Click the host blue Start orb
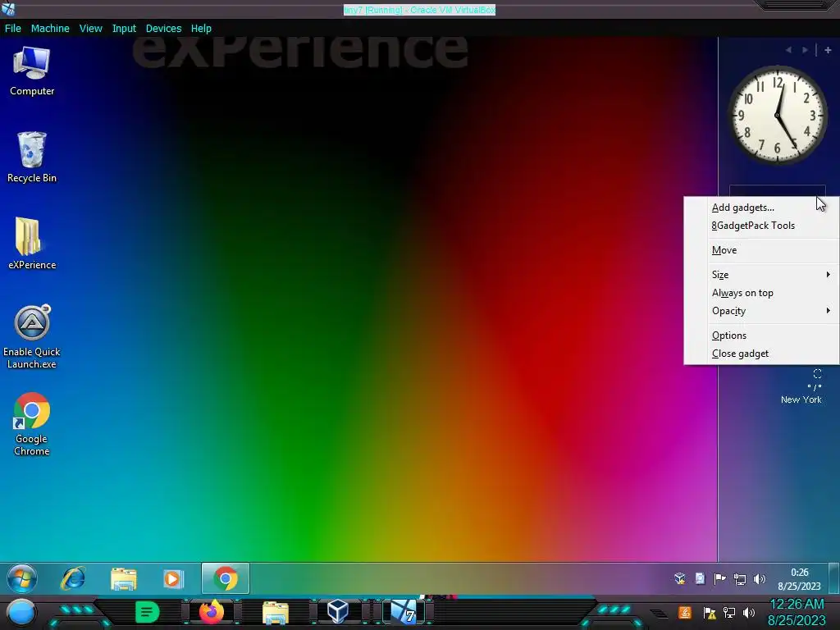 (21, 612)
